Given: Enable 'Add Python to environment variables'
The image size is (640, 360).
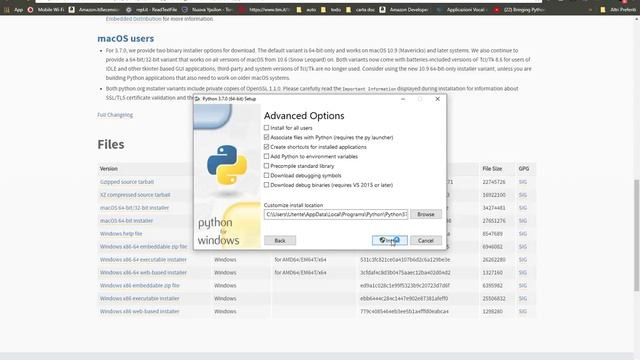Looking at the screenshot, I should coord(267,156).
